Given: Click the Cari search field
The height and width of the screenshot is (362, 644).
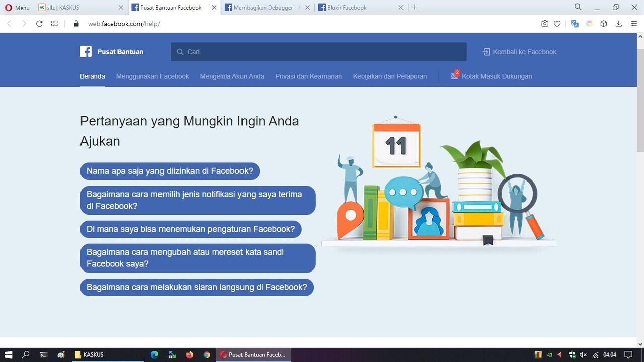Looking at the screenshot, I should tap(318, 52).
